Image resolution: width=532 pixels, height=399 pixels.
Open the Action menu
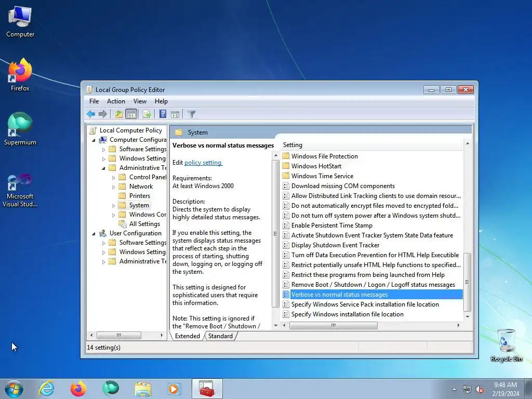tap(116, 101)
